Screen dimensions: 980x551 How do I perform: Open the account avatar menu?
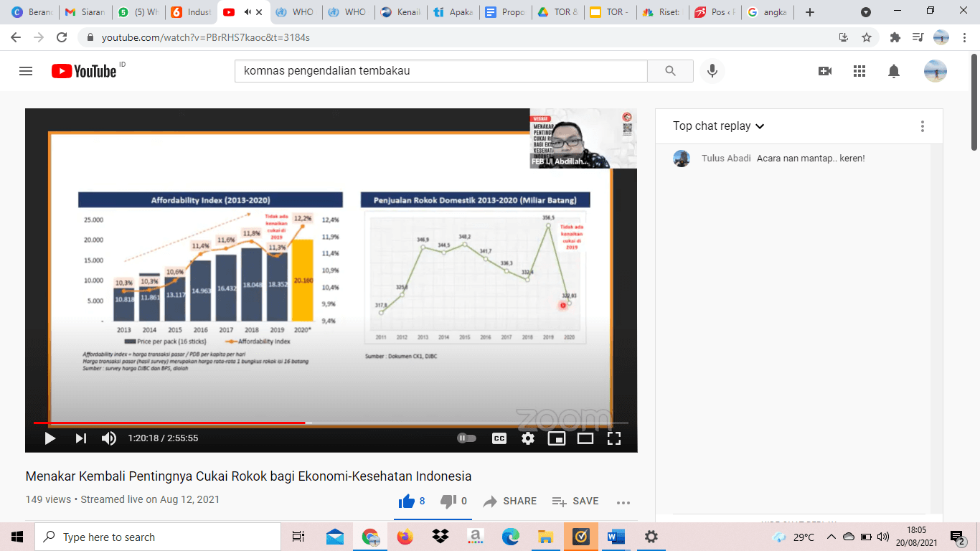936,71
